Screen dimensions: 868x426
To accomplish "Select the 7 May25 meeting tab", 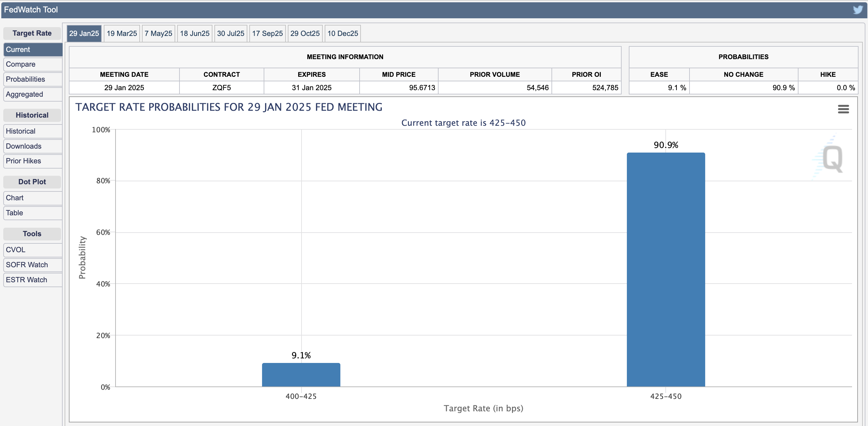I will click(158, 33).
